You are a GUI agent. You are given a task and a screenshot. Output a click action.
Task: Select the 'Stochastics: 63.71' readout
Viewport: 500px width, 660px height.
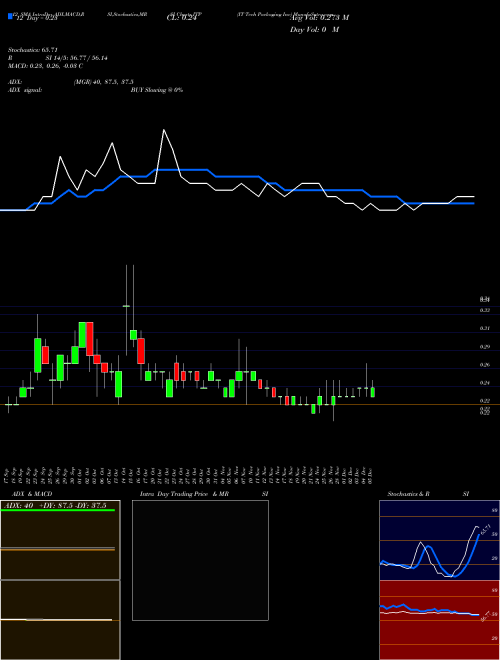tap(33, 50)
